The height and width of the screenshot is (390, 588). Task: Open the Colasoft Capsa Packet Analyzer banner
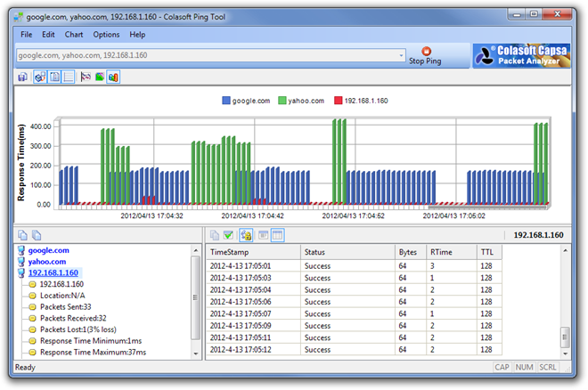coord(521,55)
